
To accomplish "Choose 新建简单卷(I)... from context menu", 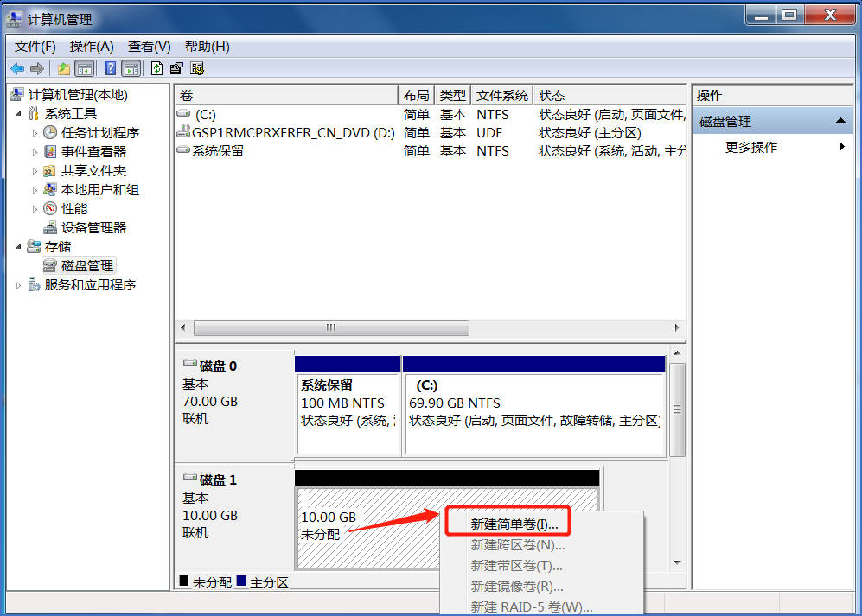I will (x=514, y=524).
